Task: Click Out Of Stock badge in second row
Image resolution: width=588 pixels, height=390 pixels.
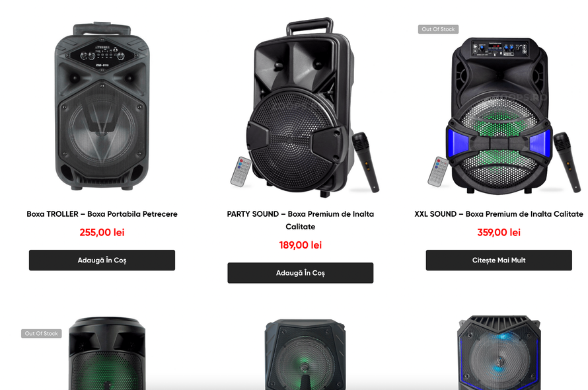Action: [41, 333]
